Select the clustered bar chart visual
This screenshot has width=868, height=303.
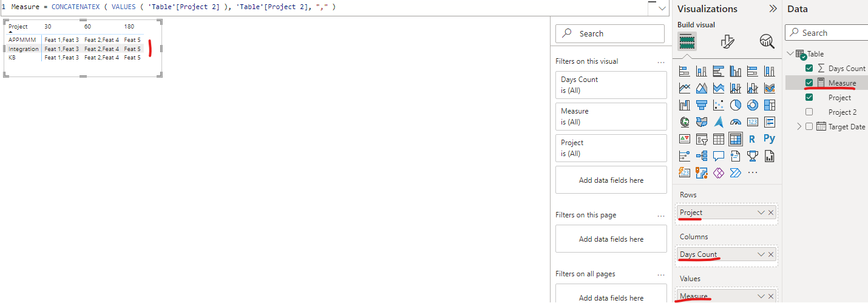(719, 71)
